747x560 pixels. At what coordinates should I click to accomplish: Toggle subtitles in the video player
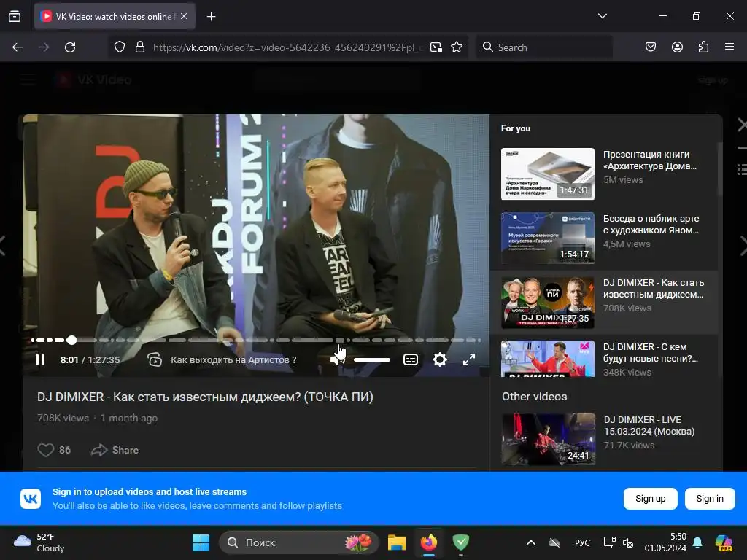click(411, 359)
